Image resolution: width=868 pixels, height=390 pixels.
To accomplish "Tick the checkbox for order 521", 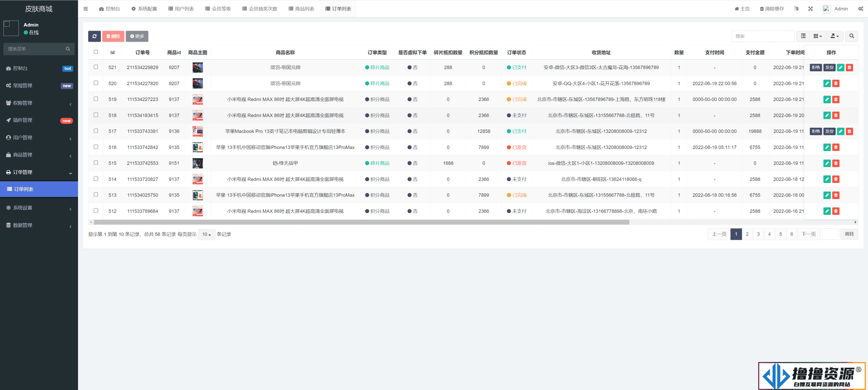I will coord(96,67).
